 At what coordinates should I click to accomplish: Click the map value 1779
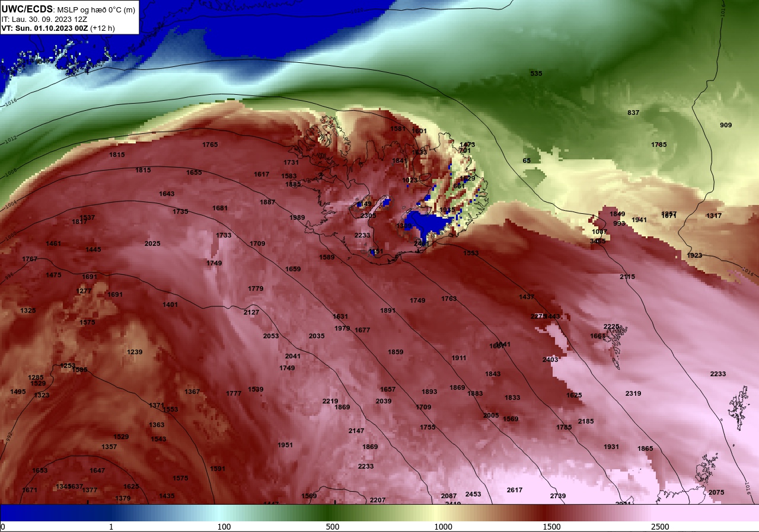click(x=256, y=289)
